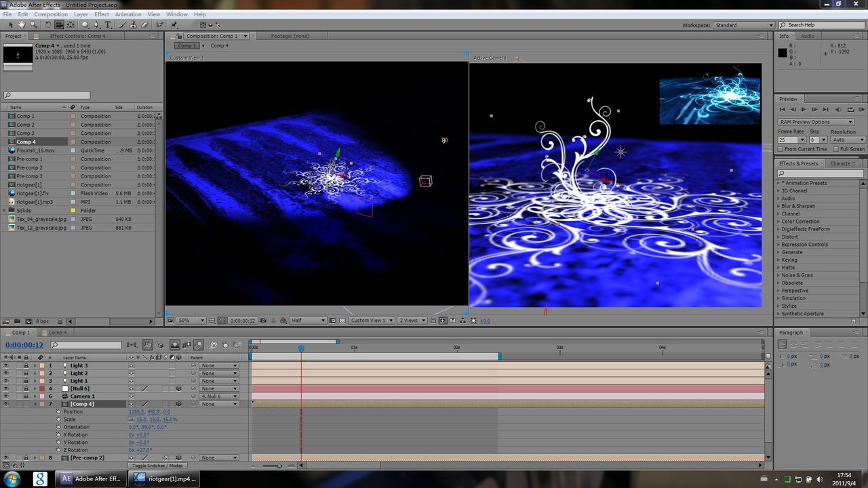Enable the From Current Time checkbox
Screen dimensions: 868x488
781,149
